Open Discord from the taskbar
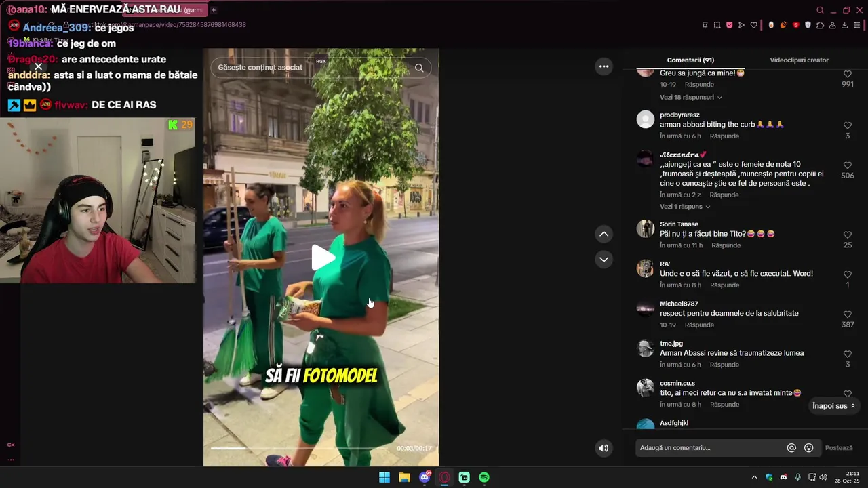 425,477
